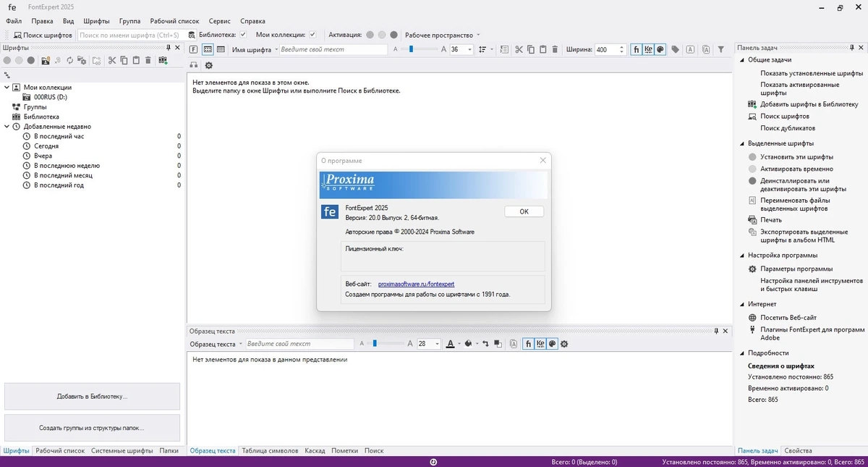Click the Поиск шрифтов binoculars task icon

(x=752, y=116)
